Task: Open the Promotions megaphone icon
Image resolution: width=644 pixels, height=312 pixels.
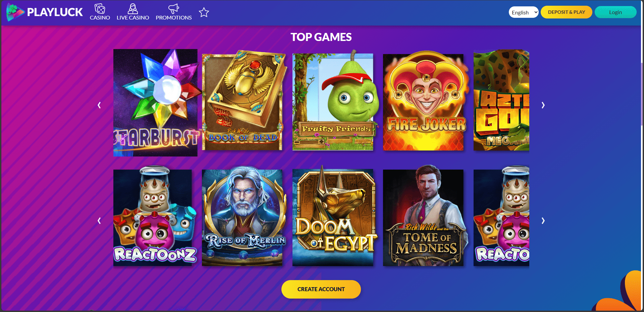Action: pos(174,8)
